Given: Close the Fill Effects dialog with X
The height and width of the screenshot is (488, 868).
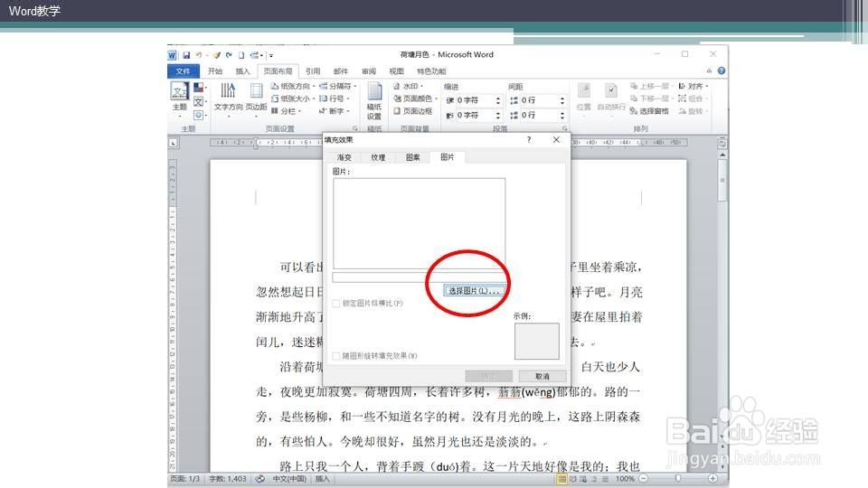Looking at the screenshot, I should pyautogui.click(x=556, y=140).
